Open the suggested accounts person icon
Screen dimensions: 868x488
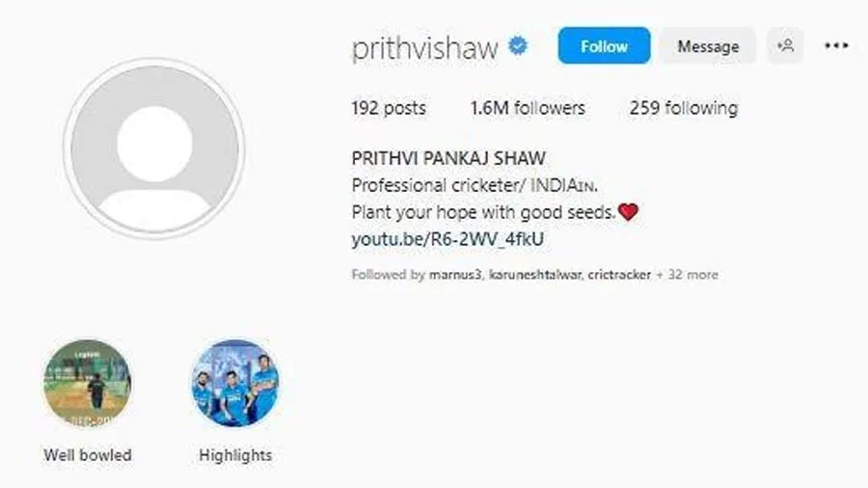point(785,46)
